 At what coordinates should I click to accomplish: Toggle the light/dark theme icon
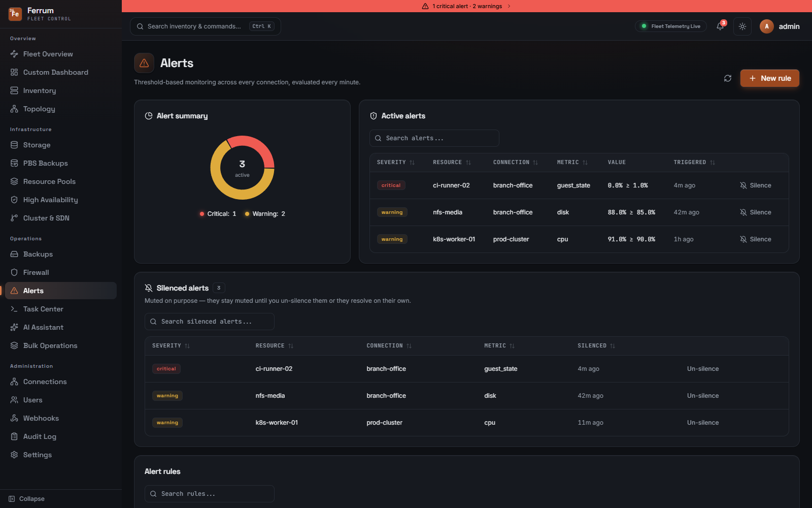(x=742, y=26)
